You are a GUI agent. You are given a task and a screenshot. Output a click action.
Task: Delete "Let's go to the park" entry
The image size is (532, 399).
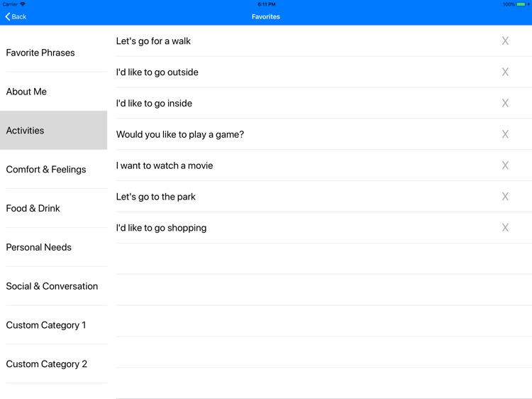[x=505, y=196]
